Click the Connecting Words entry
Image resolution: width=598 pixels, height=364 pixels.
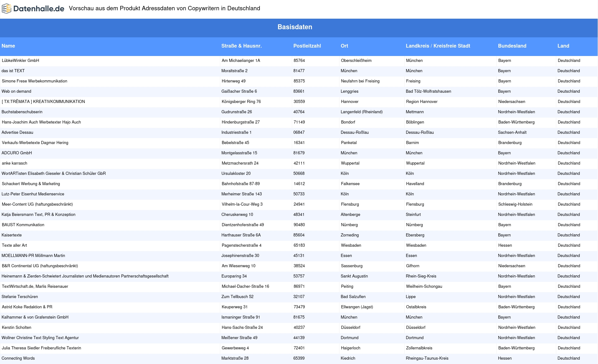coord(18,358)
